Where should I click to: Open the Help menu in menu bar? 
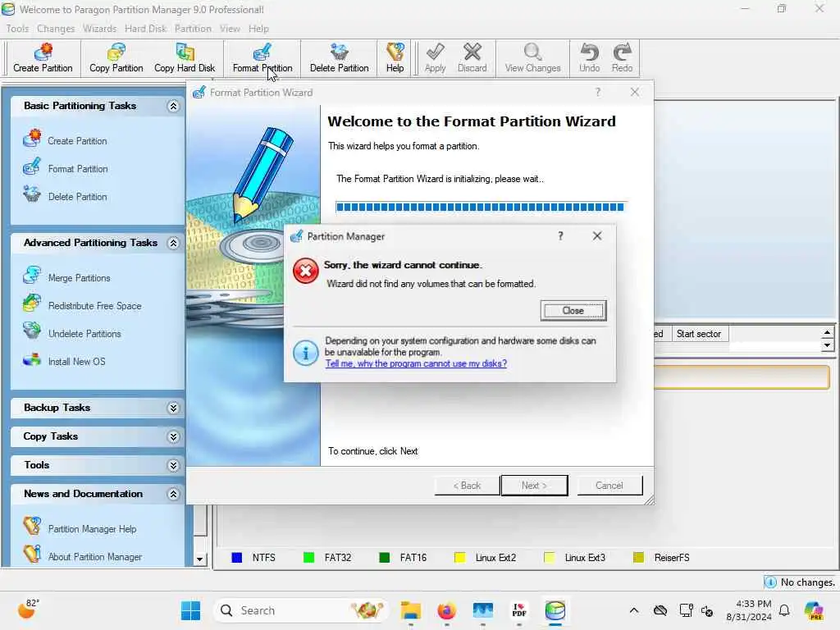tap(258, 29)
